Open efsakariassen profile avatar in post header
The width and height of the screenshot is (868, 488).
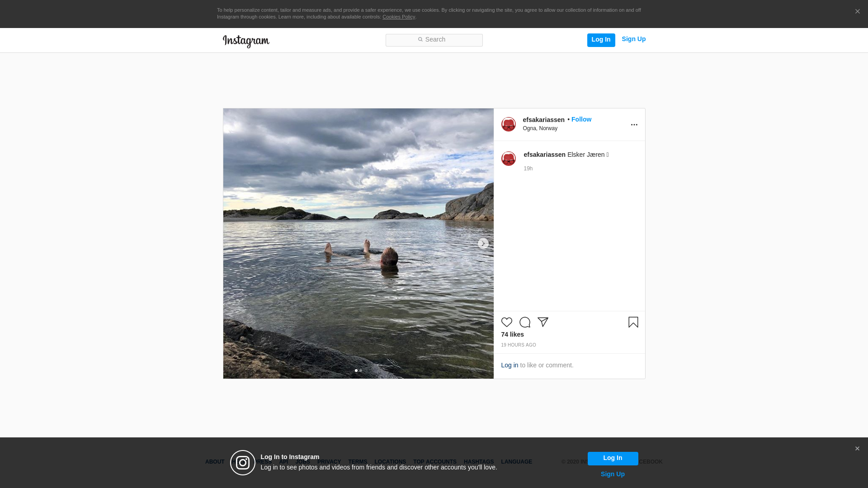509,124
